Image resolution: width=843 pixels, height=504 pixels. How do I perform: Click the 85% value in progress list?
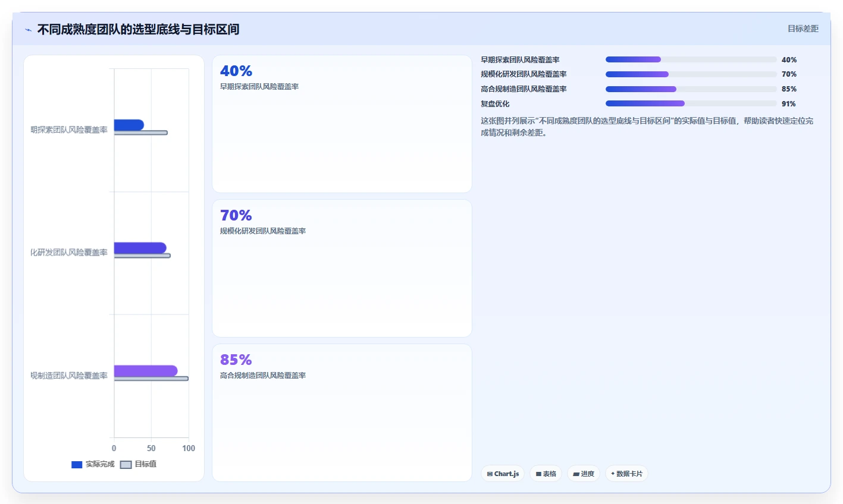(x=789, y=89)
